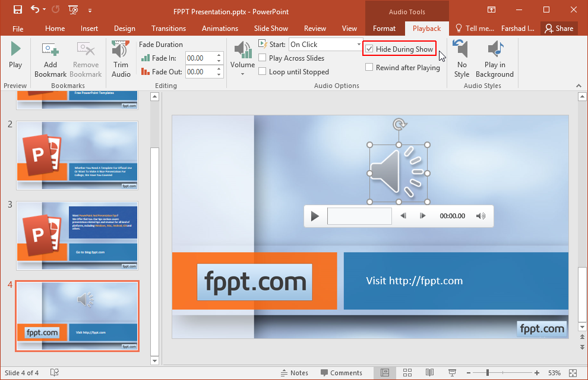Image resolution: width=588 pixels, height=380 pixels.
Task: Select the speaker audio icon on slide
Action: pyautogui.click(x=399, y=173)
